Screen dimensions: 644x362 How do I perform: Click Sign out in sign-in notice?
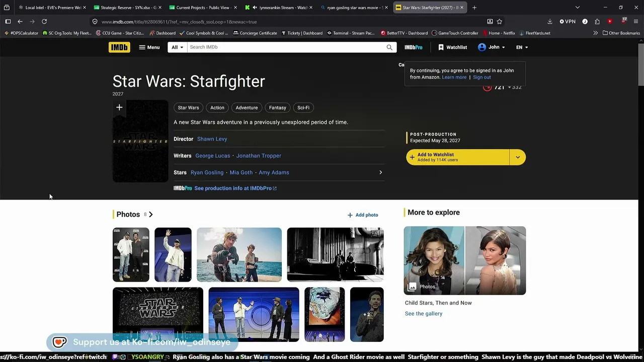[481, 77]
